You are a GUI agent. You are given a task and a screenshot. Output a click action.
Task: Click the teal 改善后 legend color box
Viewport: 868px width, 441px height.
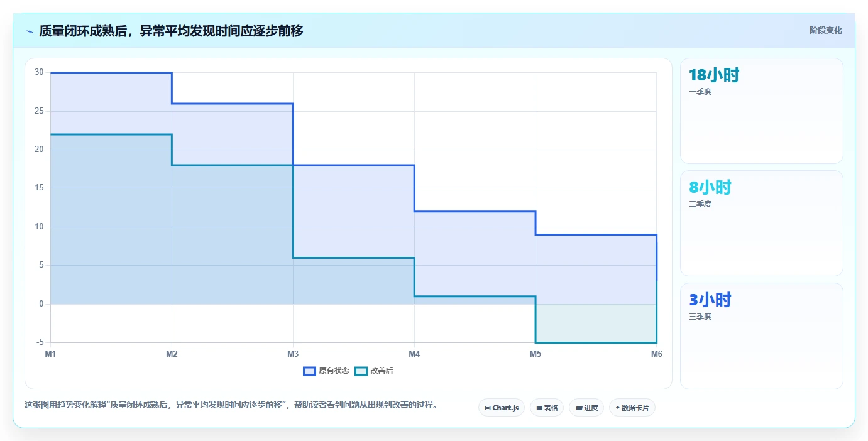click(361, 371)
